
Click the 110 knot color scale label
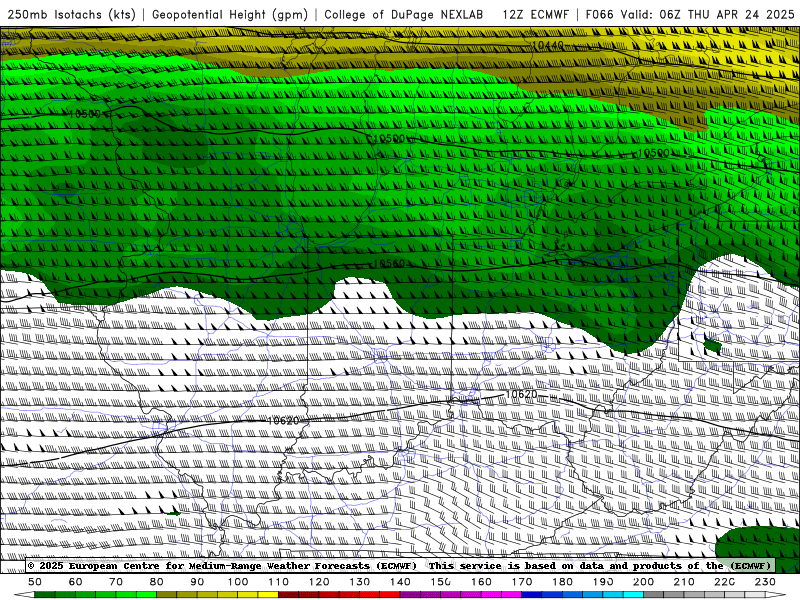click(x=278, y=582)
